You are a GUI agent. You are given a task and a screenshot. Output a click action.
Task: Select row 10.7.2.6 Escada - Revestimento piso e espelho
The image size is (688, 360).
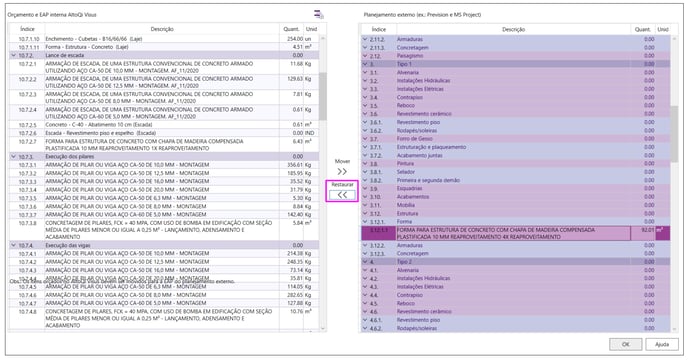164,133
